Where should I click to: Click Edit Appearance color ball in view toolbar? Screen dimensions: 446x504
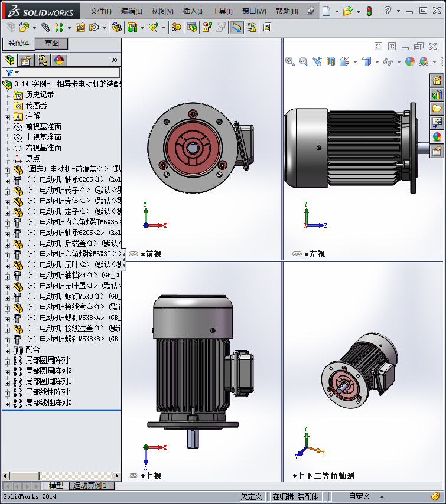(410, 61)
